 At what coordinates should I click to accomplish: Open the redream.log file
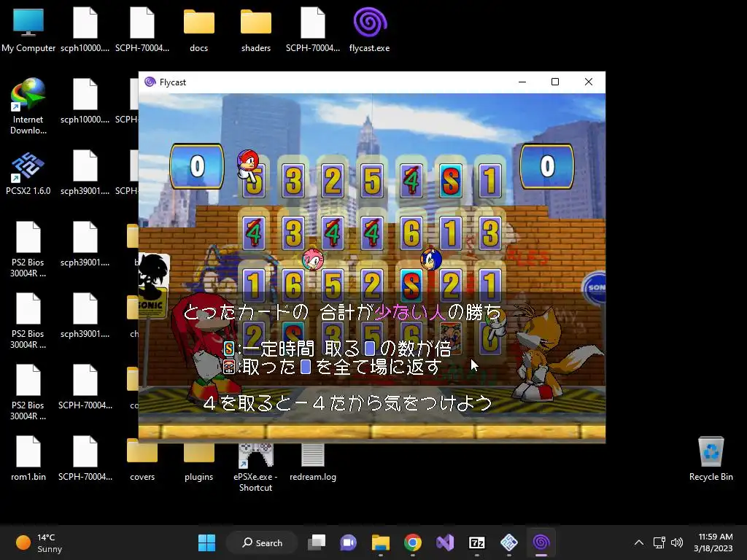(x=312, y=462)
